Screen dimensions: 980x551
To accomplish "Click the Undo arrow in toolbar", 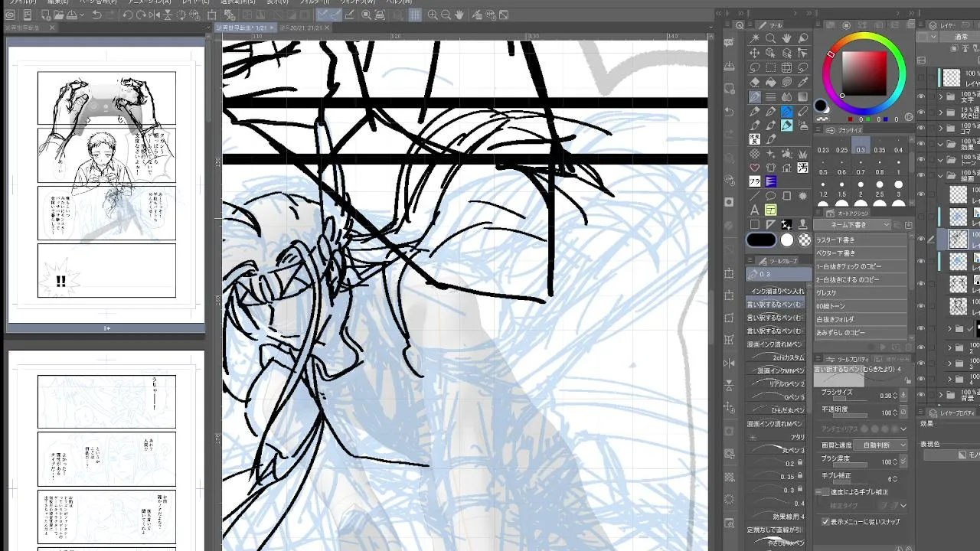I will [x=96, y=15].
